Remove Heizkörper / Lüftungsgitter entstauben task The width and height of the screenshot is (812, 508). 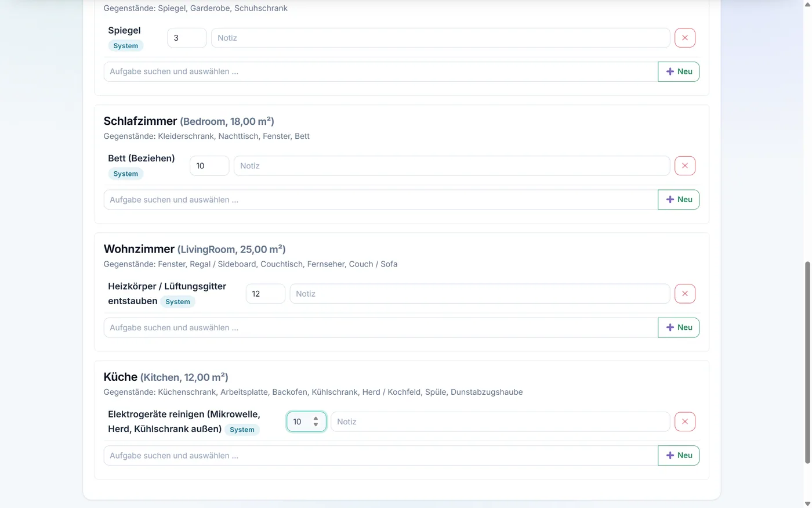685,294
